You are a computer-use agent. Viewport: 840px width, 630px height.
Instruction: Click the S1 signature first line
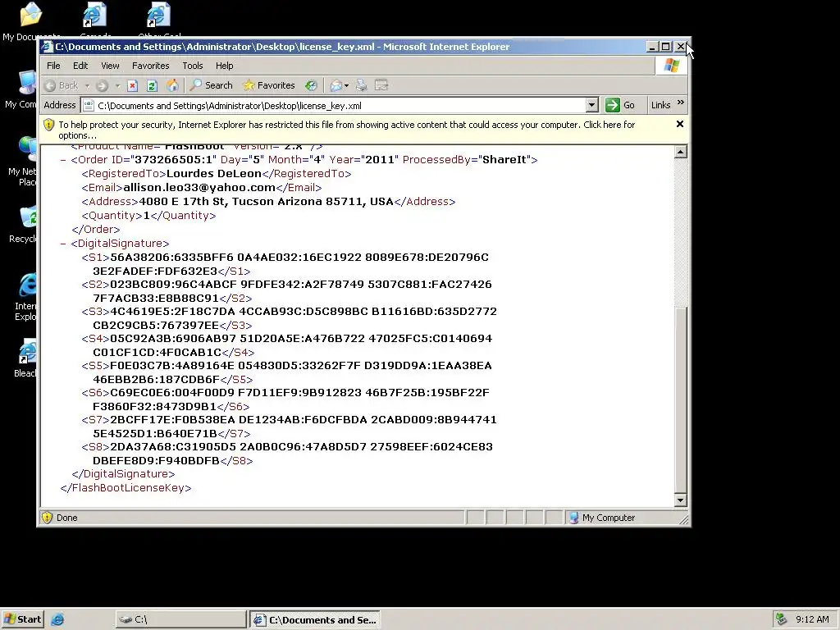299,257
